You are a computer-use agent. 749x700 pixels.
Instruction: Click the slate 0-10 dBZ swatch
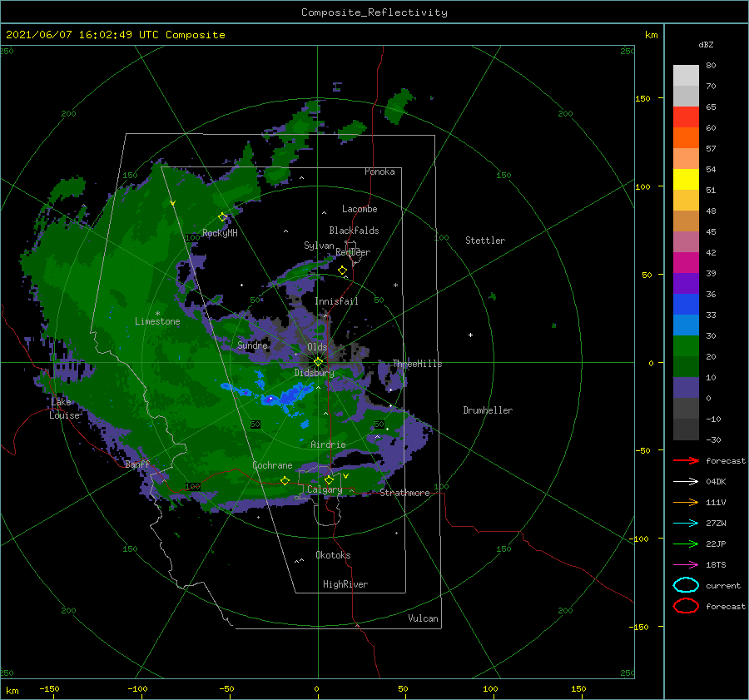pyautogui.click(x=686, y=388)
